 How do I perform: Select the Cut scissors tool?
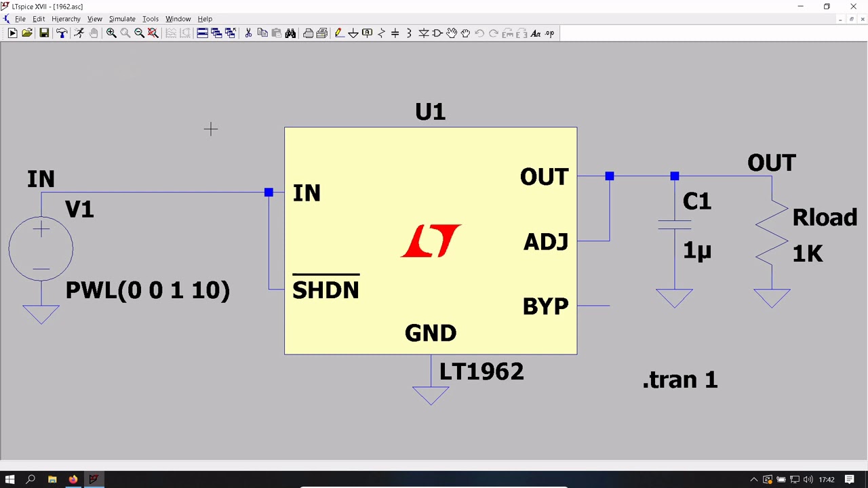click(248, 33)
